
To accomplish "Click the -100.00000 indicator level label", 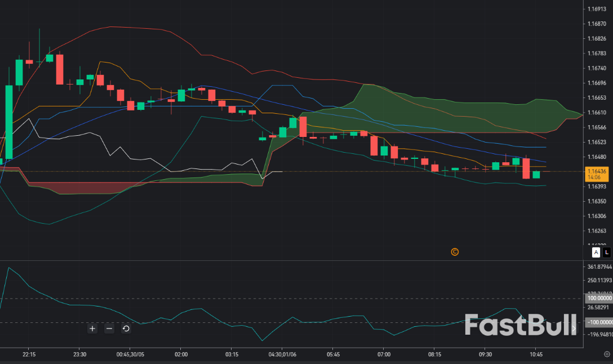I will 599,322.
